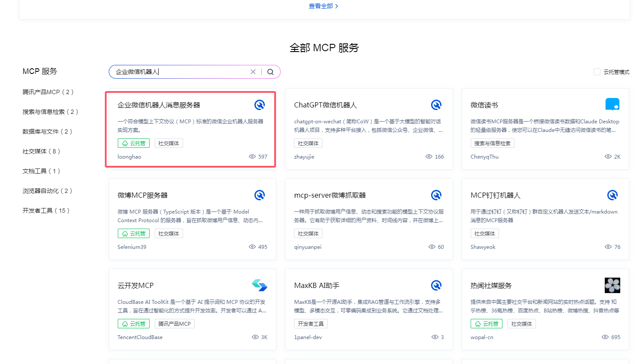Viewport: 640px width, 364px height.
Task: Click the 搜索与信息检索 tag on 微信读书 card
Action: 493,143
